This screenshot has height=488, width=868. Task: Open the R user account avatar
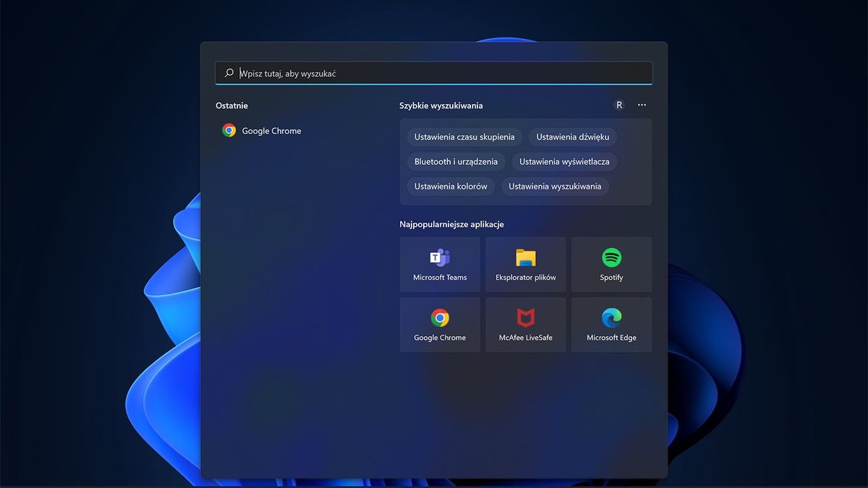point(618,105)
